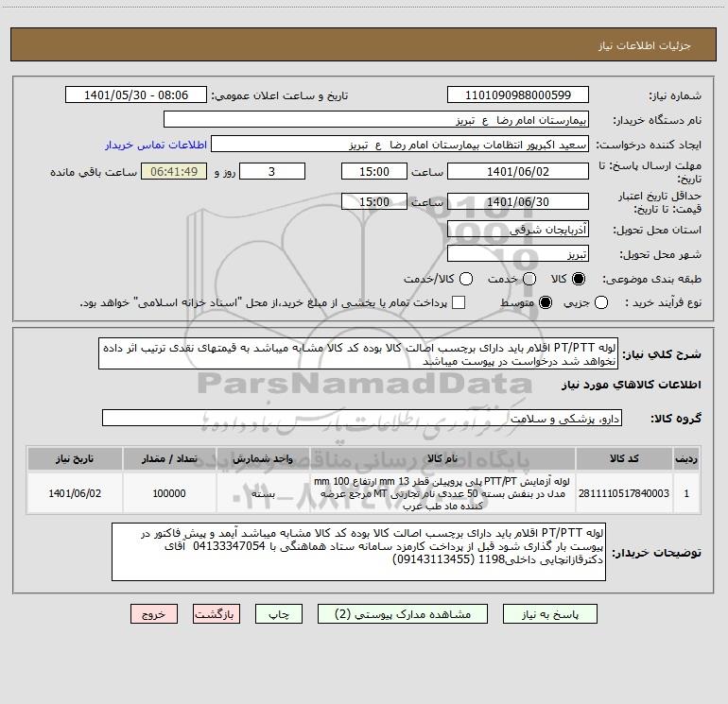The width and height of the screenshot is (728, 704).
Task: Click the requester field سعید اکبرپور
Action: pos(400,144)
